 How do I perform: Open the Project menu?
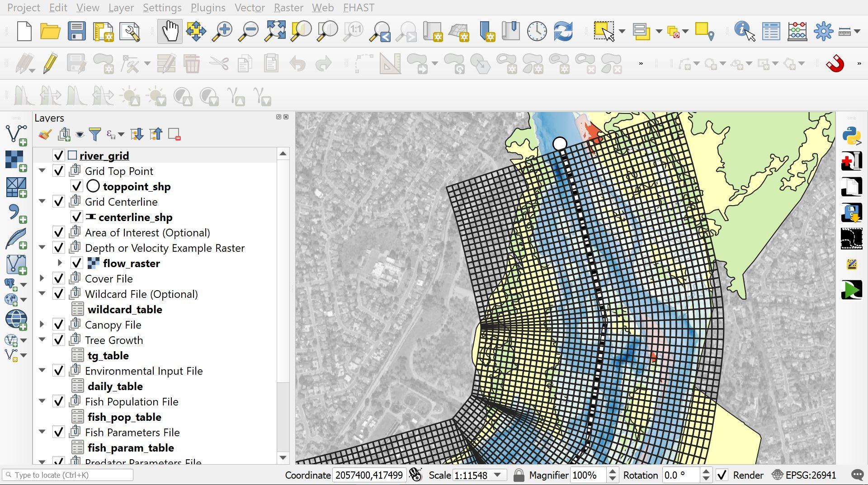click(x=24, y=8)
